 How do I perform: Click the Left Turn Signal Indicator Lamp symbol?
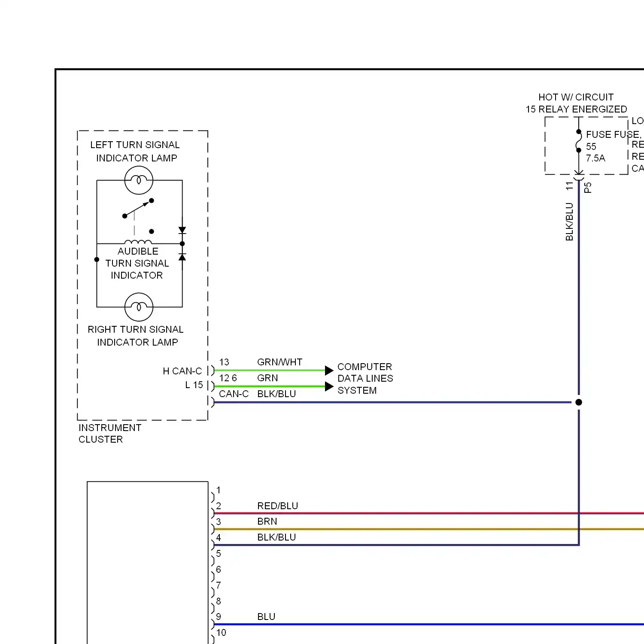[x=139, y=180]
